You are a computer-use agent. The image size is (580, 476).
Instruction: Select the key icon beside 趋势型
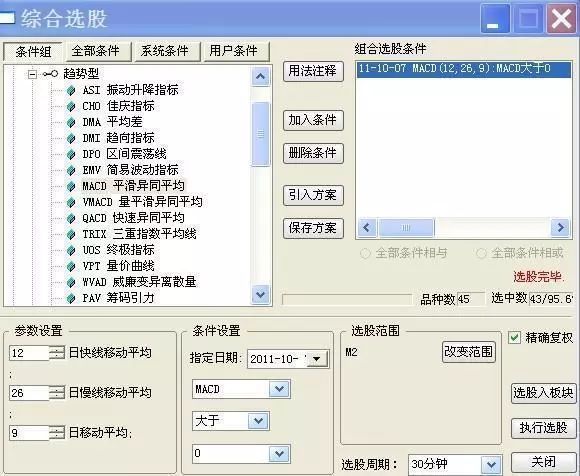[50, 74]
